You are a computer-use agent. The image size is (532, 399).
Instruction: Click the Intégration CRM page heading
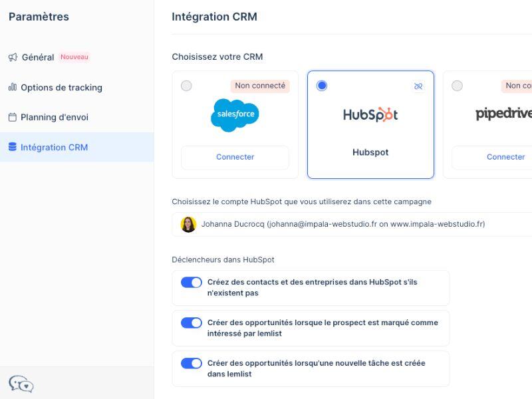[214, 17]
